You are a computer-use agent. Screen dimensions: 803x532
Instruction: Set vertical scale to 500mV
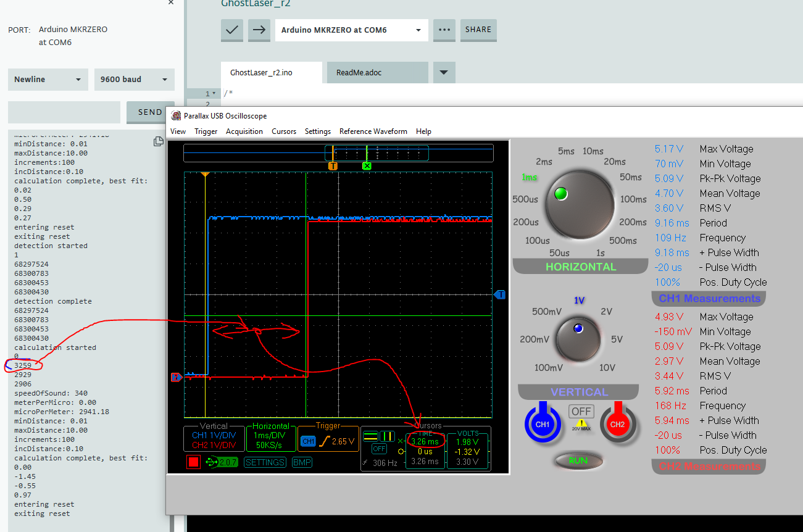pyautogui.click(x=546, y=312)
